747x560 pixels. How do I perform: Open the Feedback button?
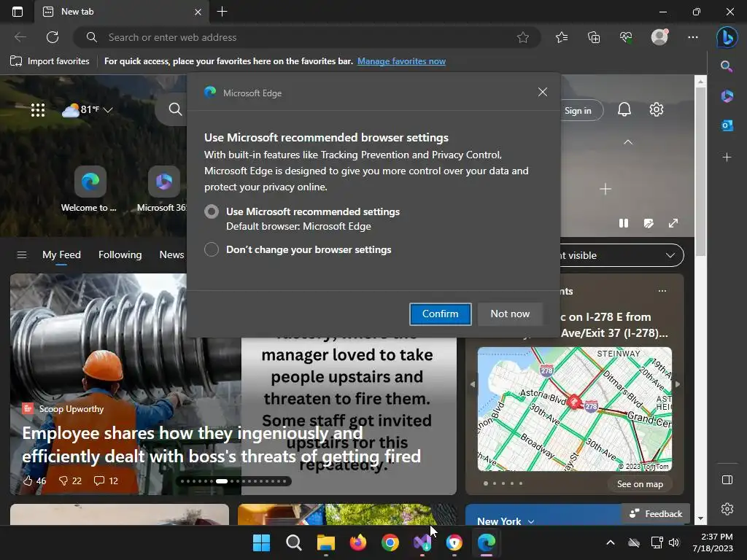coord(656,514)
